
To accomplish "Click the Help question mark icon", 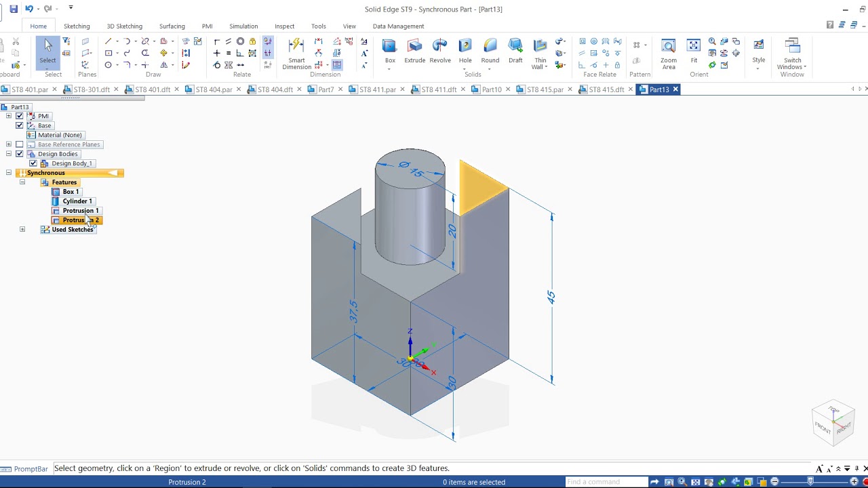I will tap(830, 25).
